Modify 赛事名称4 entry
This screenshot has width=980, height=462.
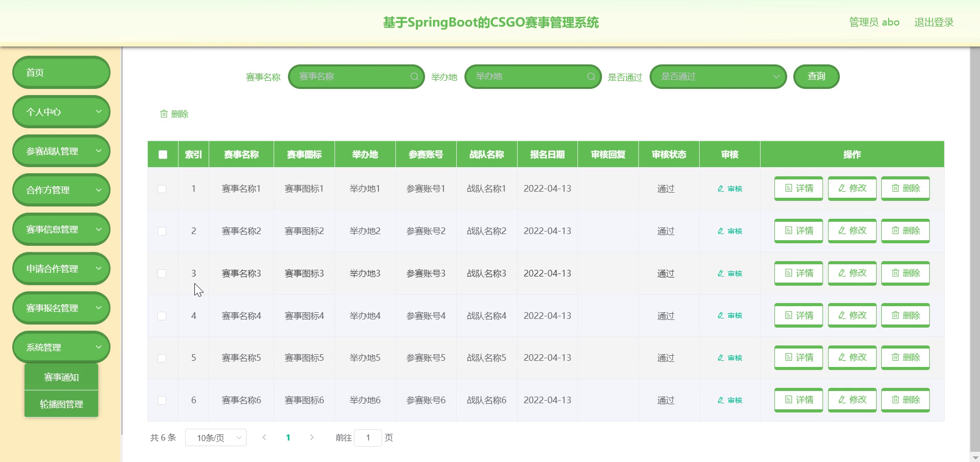click(852, 315)
